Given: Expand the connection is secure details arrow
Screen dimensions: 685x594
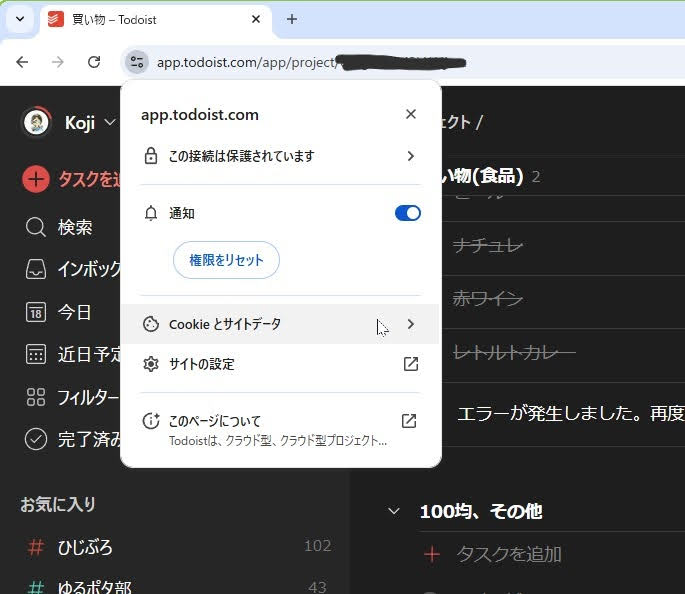Looking at the screenshot, I should (410, 156).
